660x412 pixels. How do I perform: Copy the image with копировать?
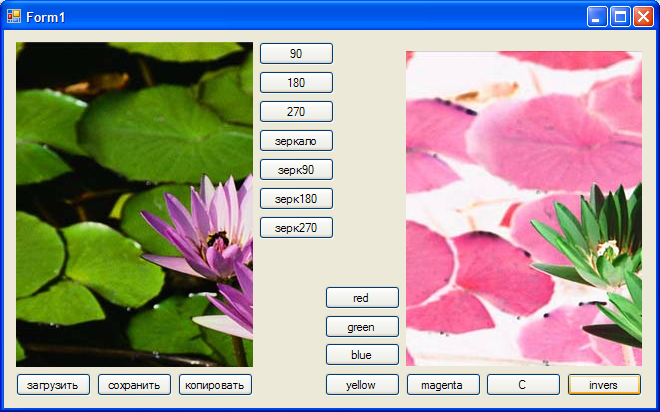coord(215,385)
